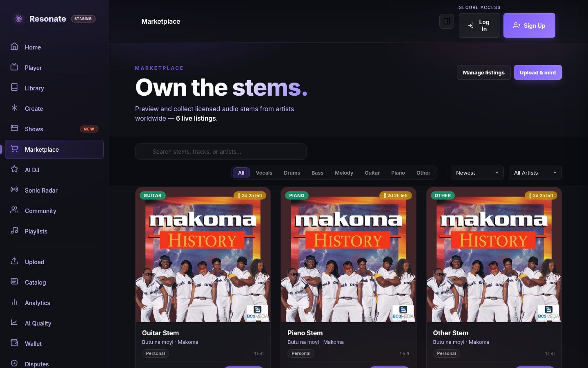Click BC3 Media logo on Other Stem cover

(548, 312)
